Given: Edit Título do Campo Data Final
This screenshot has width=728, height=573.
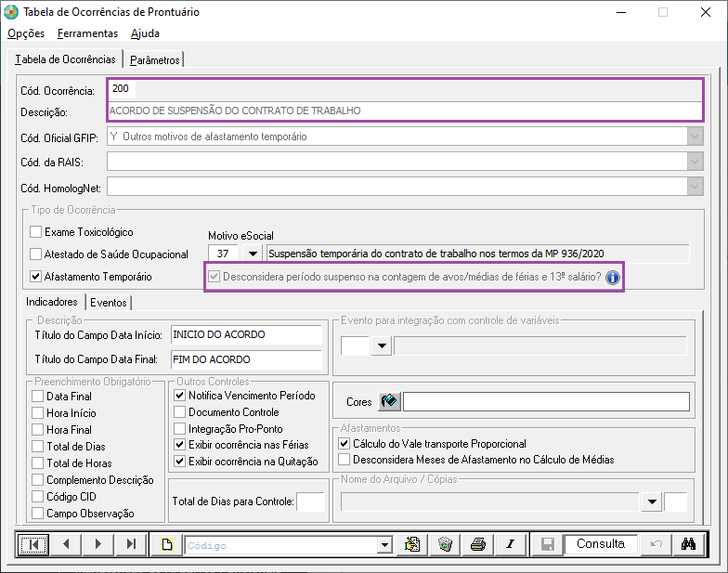Looking at the screenshot, I should (246, 360).
